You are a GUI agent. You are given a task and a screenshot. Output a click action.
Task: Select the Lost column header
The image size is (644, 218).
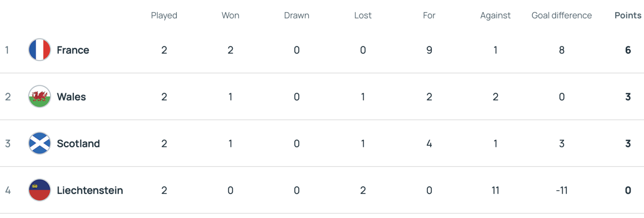tap(363, 15)
